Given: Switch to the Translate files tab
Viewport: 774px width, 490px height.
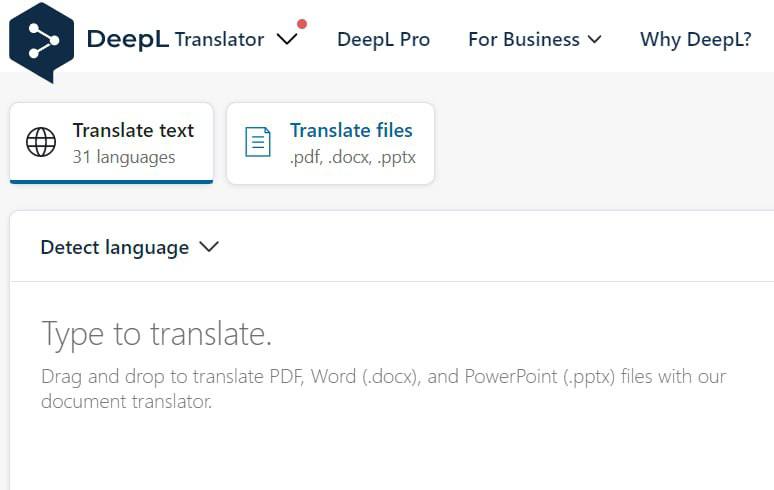Looking at the screenshot, I should (x=331, y=143).
